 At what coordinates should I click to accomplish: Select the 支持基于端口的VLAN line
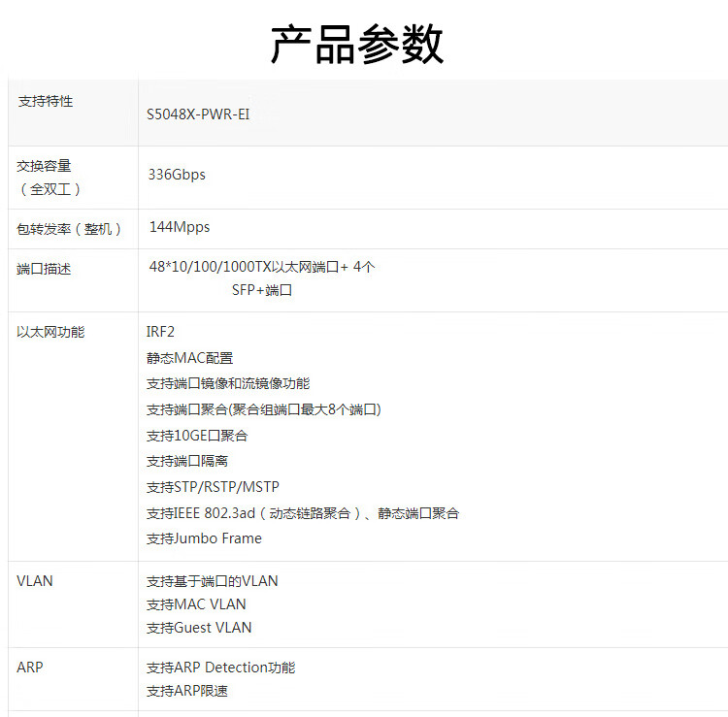pyautogui.click(x=213, y=581)
